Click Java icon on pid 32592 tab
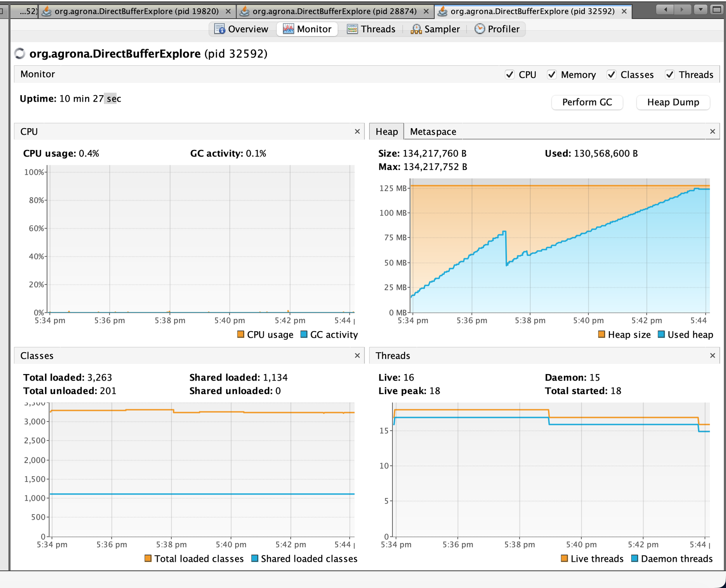The image size is (726, 588). point(442,11)
